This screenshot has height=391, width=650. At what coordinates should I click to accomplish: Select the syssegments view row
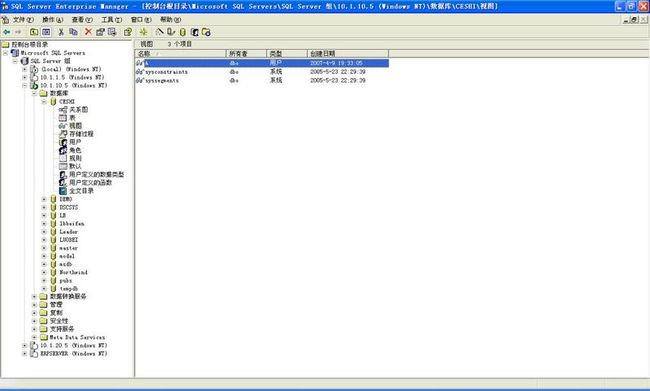tap(262, 80)
